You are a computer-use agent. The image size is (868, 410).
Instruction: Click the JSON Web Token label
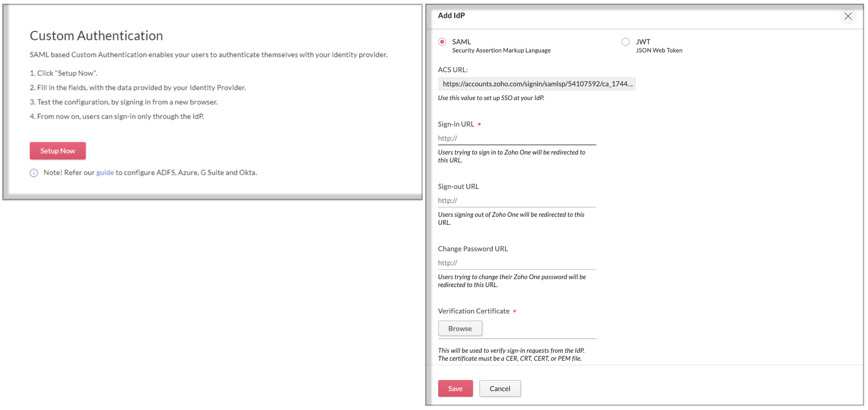tap(659, 51)
